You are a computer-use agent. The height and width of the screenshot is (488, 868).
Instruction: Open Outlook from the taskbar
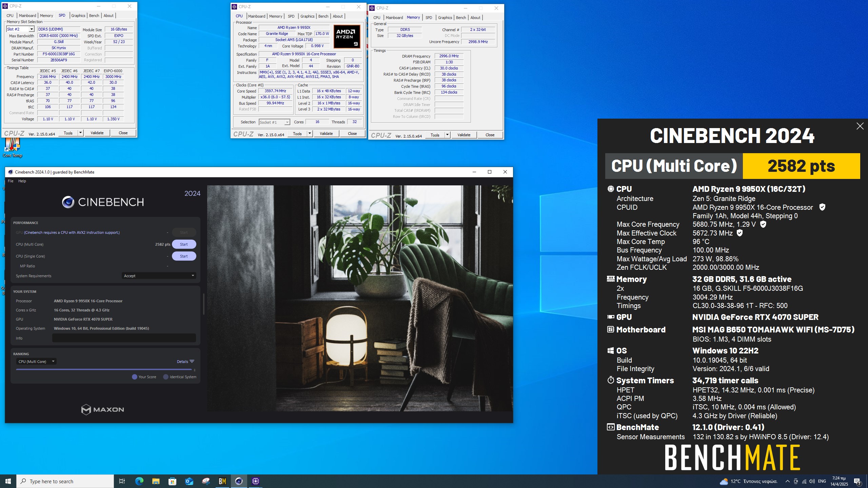coord(189,481)
